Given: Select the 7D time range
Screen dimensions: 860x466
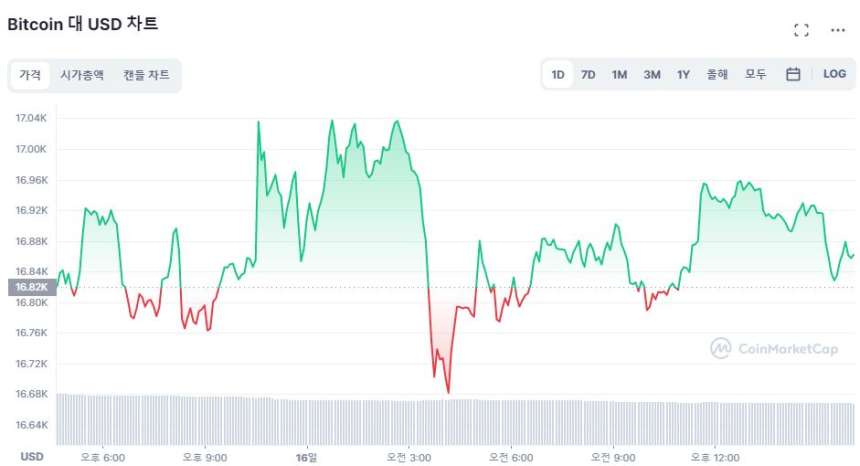Looking at the screenshot, I should click(588, 74).
